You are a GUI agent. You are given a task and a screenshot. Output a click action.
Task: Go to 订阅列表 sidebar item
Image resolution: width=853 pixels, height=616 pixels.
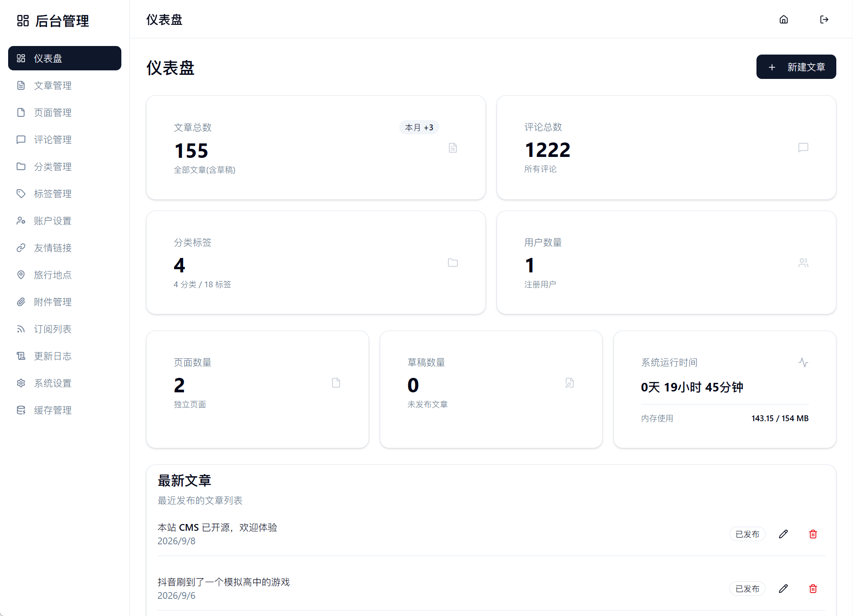pyautogui.click(x=65, y=329)
